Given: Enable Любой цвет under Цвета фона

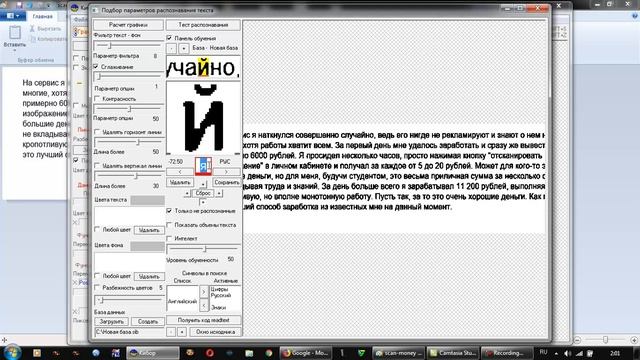Looking at the screenshot, I should click(97, 276).
